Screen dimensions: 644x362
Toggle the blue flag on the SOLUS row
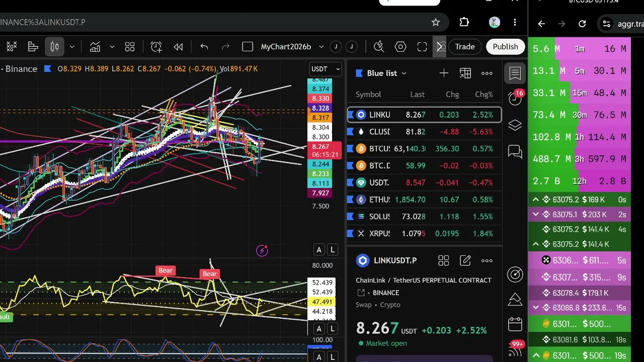pyautogui.click(x=350, y=217)
